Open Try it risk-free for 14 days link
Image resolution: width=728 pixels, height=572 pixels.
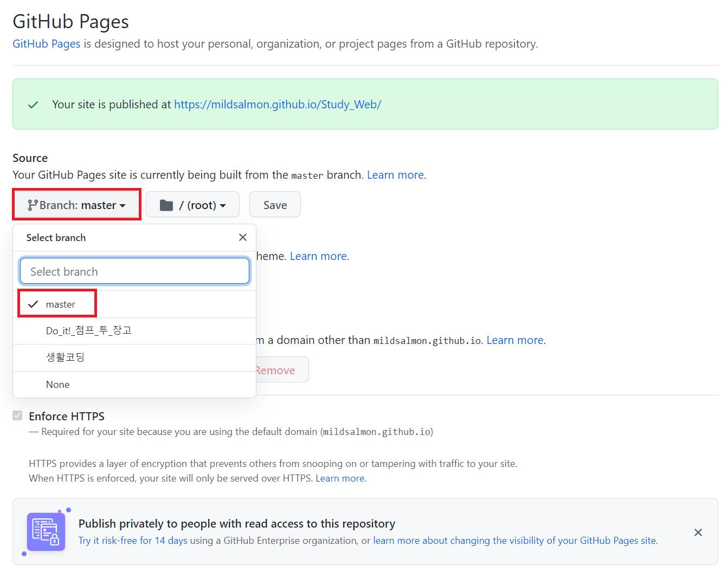point(133,541)
